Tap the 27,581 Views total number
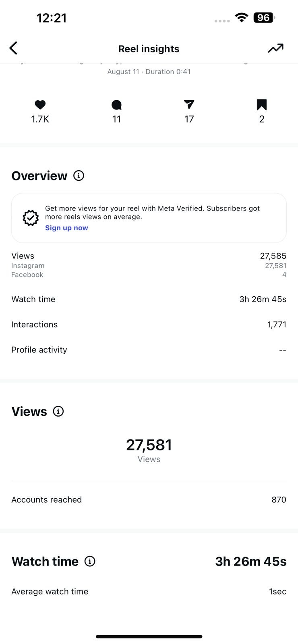Screen dimensions: 298x644 (149, 445)
